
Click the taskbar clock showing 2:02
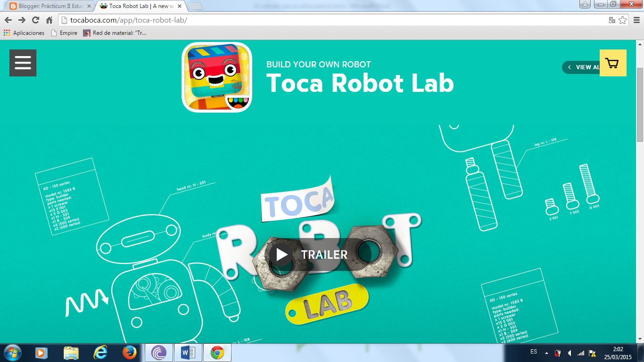pos(618,353)
